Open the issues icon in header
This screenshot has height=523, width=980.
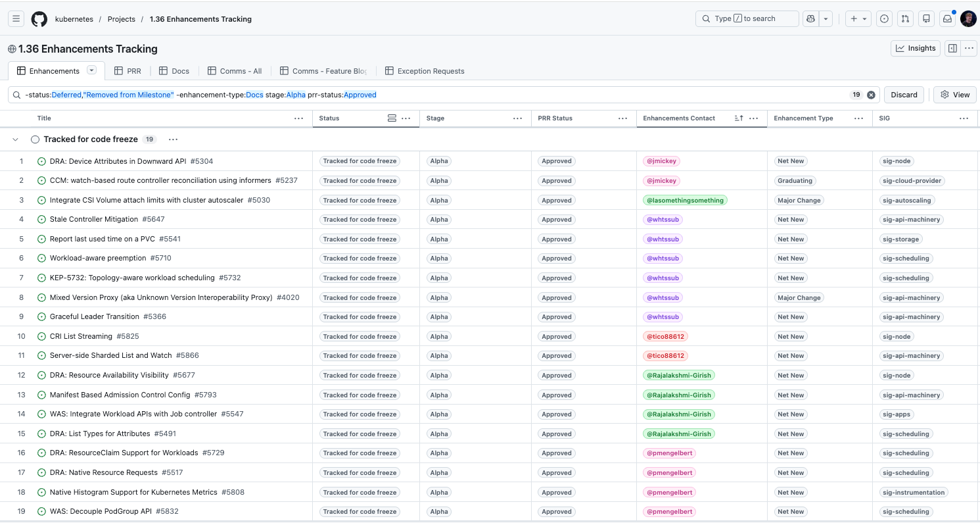(884, 19)
